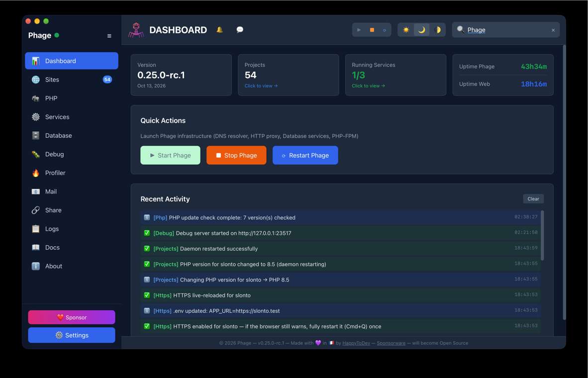Click the Mail envelope icon

pos(36,191)
